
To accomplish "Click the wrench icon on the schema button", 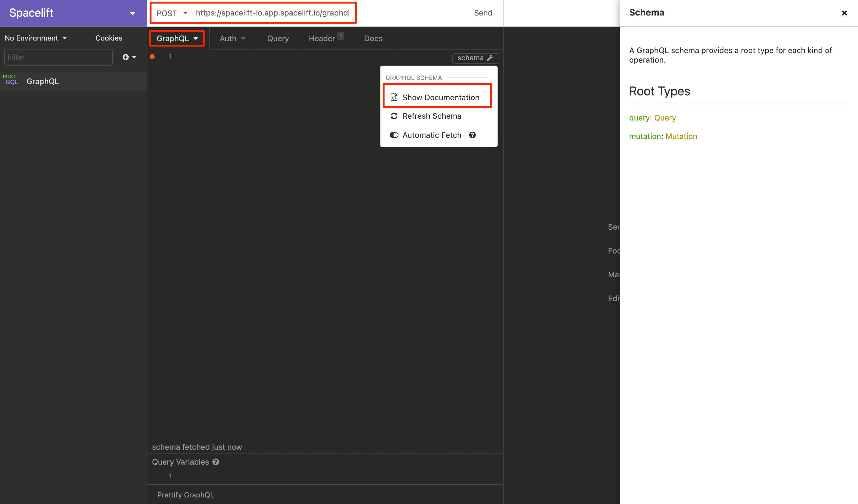I will pos(490,58).
